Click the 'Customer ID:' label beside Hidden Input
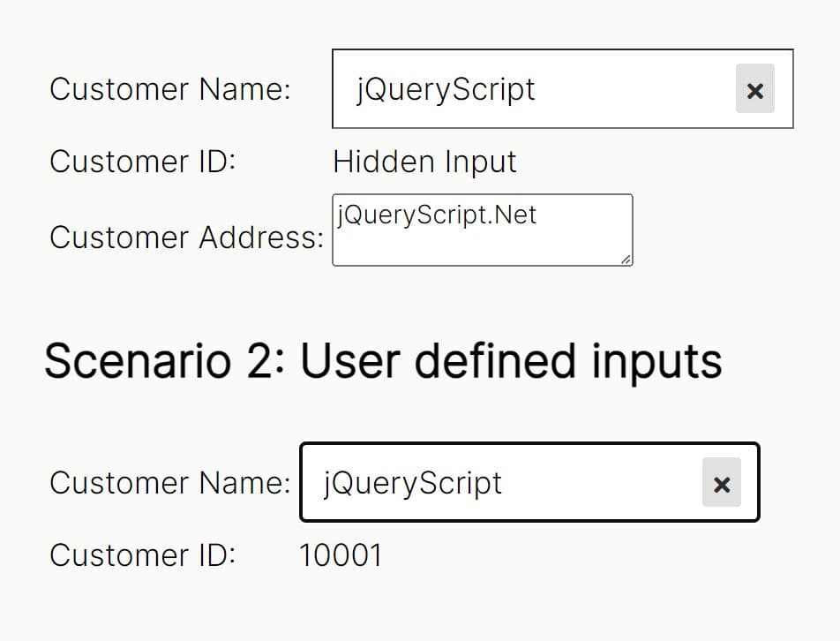 pyautogui.click(x=143, y=162)
